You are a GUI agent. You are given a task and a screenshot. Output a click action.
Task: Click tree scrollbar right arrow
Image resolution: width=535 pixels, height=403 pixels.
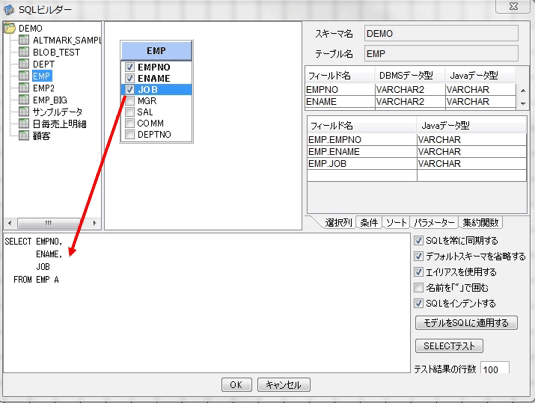[x=95, y=223]
